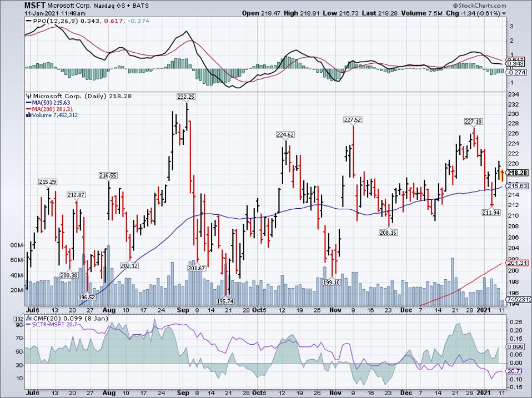Click the 216.55 price high label
This screenshot has height=398, width=532.
coord(108,175)
